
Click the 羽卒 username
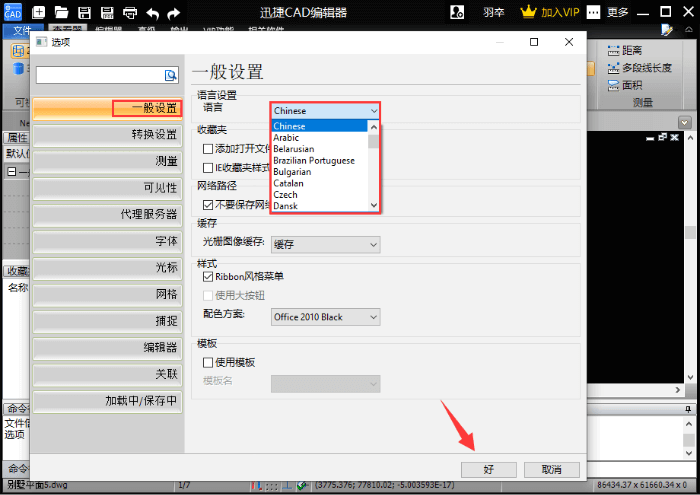(494, 12)
